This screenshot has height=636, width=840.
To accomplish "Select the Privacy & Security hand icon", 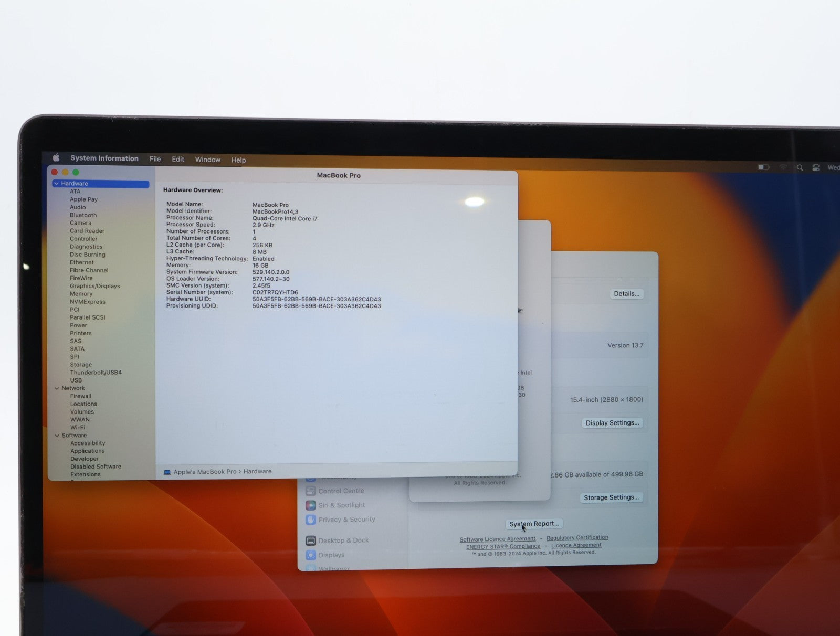I will click(x=310, y=520).
